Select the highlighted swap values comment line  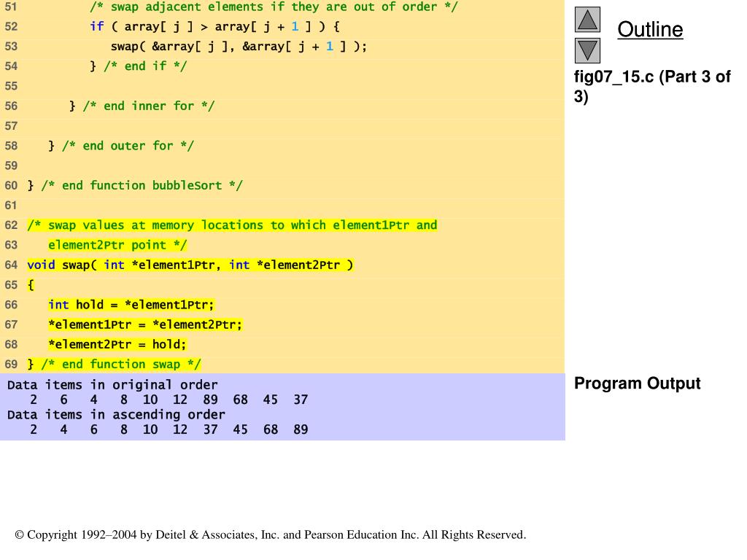coord(233,225)
